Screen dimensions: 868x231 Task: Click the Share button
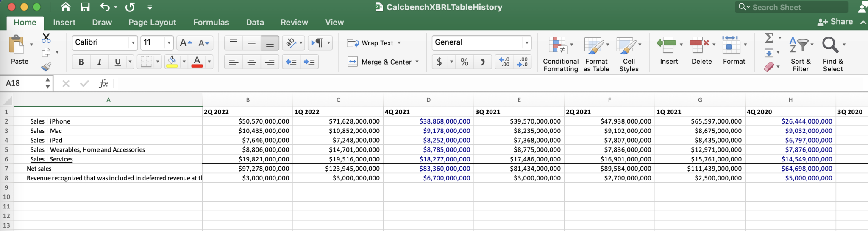835,22
